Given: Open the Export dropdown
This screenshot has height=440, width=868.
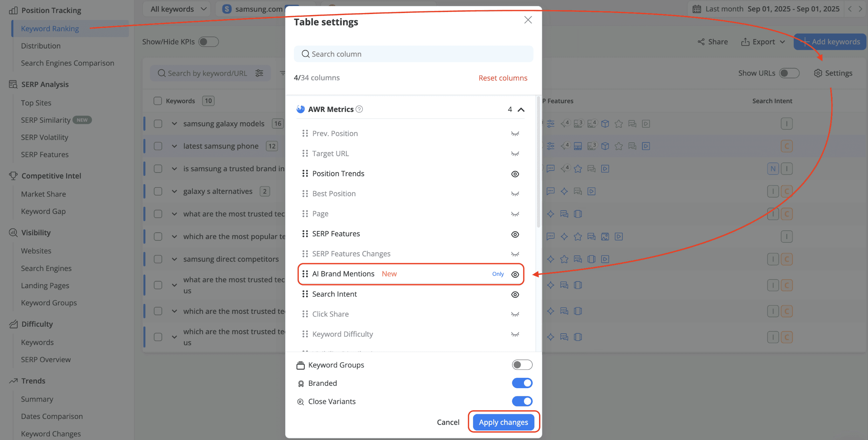Looking at the screenshot, I should point(763,42).
